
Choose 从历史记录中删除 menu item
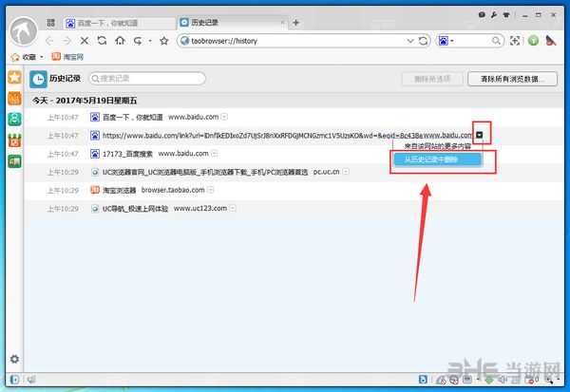pyautogui.click(x=438, y=159)
